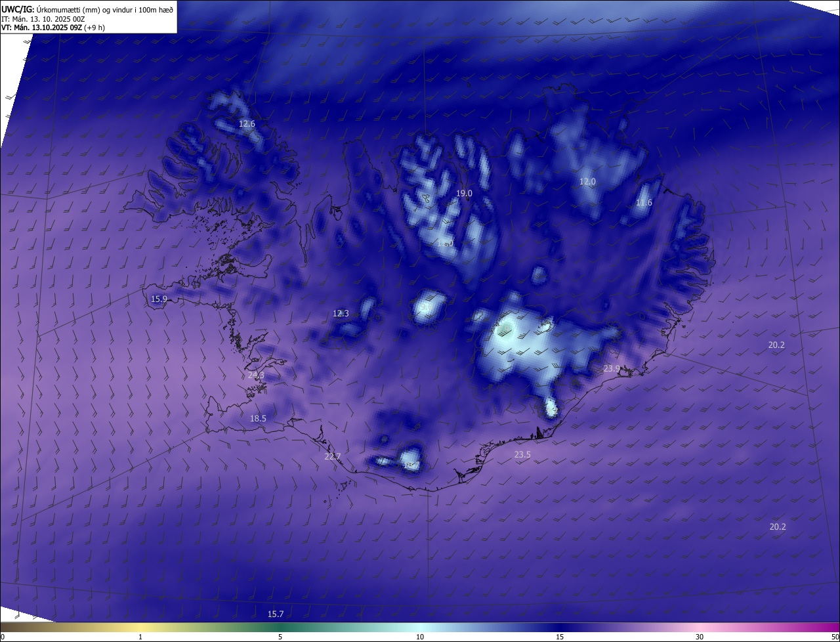
Task: Click the 15.9 value off the west coast
Action: 159,299
